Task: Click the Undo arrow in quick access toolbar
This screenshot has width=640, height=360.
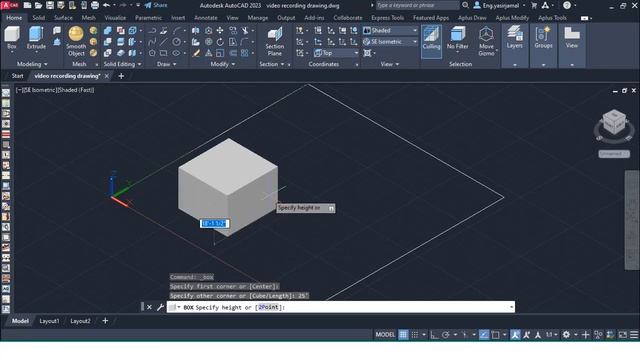Action: click(x=107, y=5)
